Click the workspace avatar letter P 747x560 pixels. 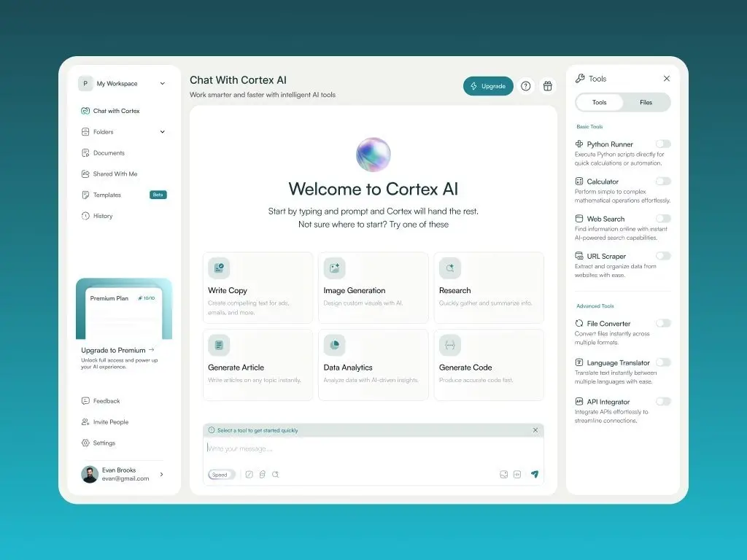85,83
